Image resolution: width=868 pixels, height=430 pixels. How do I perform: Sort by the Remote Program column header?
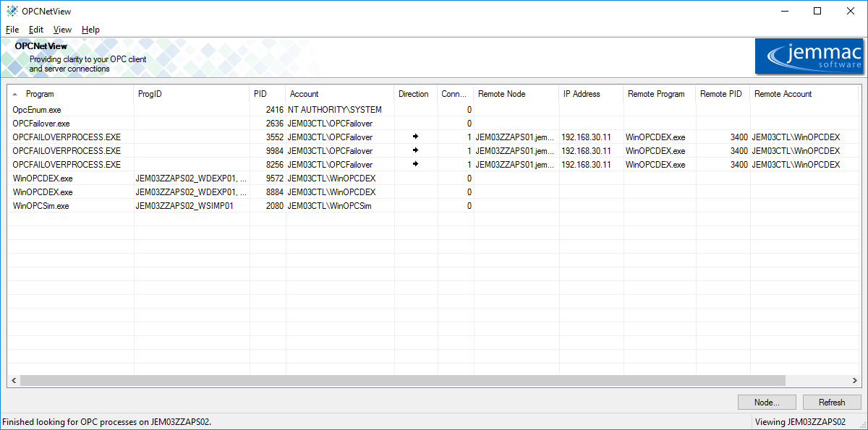(660, 94)
